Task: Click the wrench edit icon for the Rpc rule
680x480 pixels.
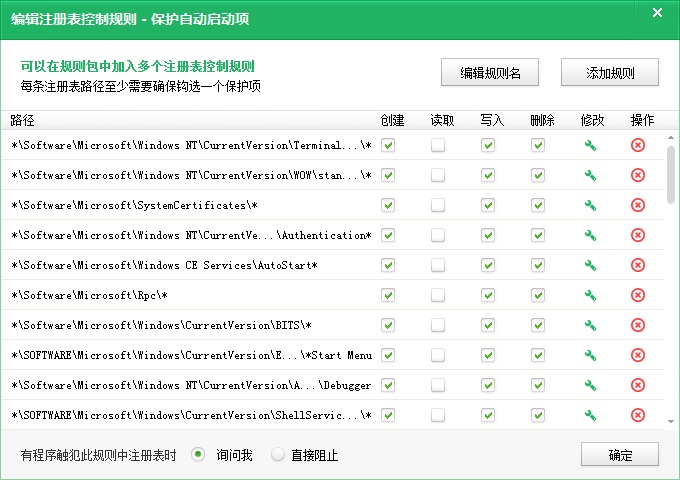Action: coord(590,296)
